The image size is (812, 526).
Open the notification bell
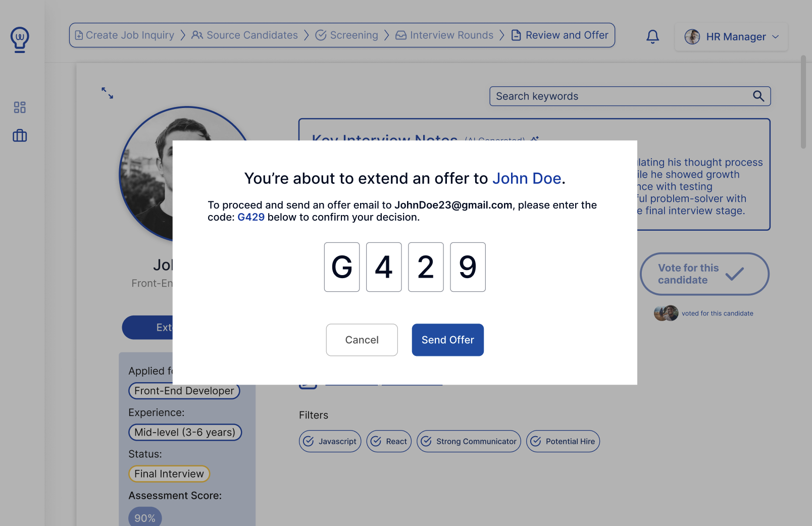point(652,36)
